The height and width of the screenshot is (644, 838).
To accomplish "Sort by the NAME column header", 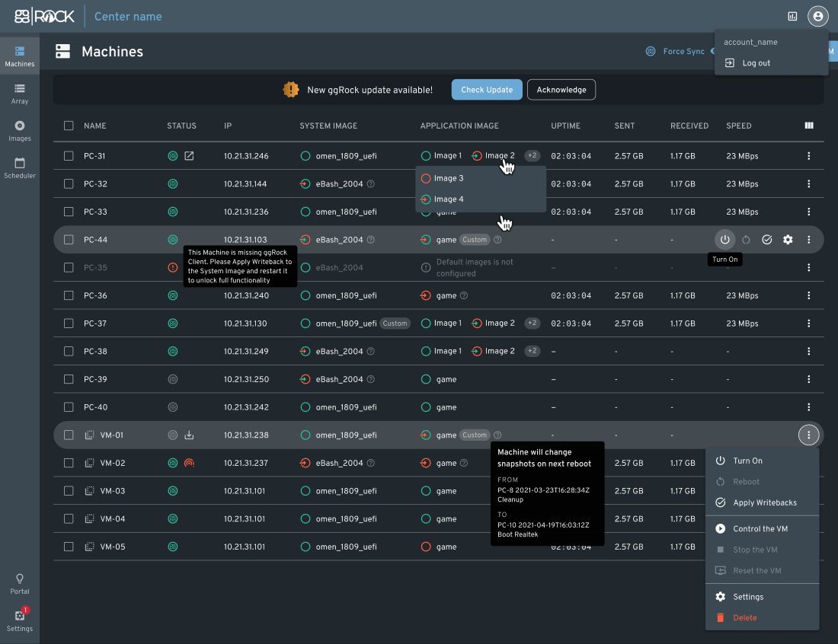I will [x=94, y=126].
